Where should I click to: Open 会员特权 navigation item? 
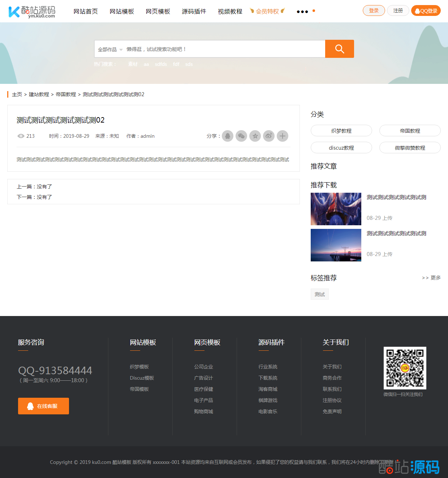coord(267,12)
